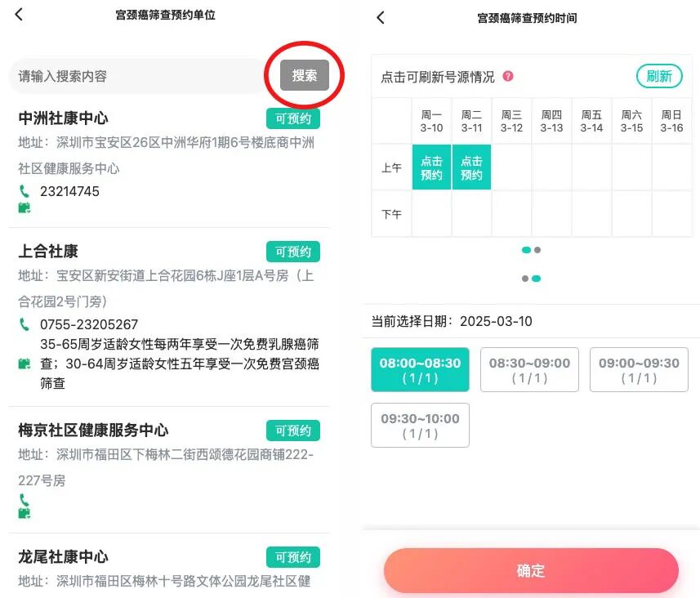The width and height of the screenshot is (700, 598).
Task: Tap the 当前选择日期: 2025-03-10 text
Action: 452,321
